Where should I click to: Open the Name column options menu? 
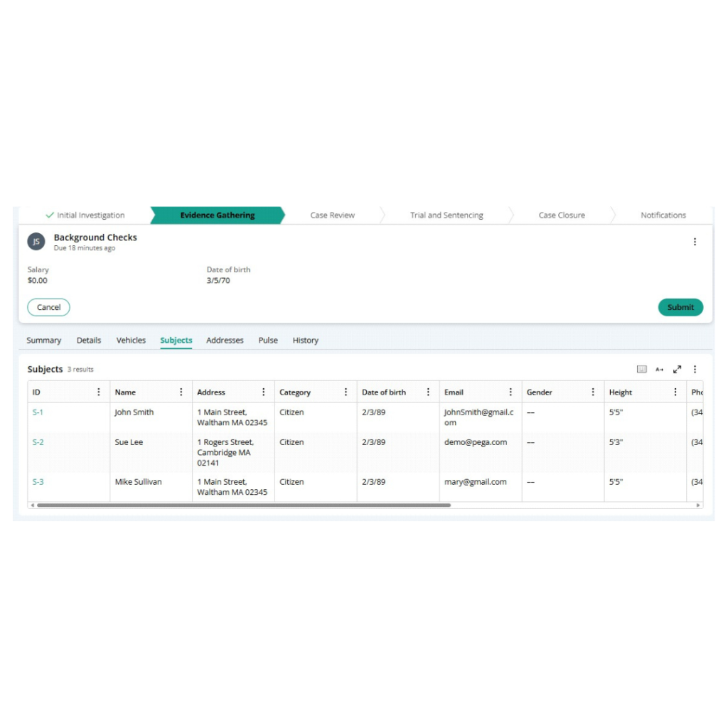pyautogui.click(x=181, y=392)
